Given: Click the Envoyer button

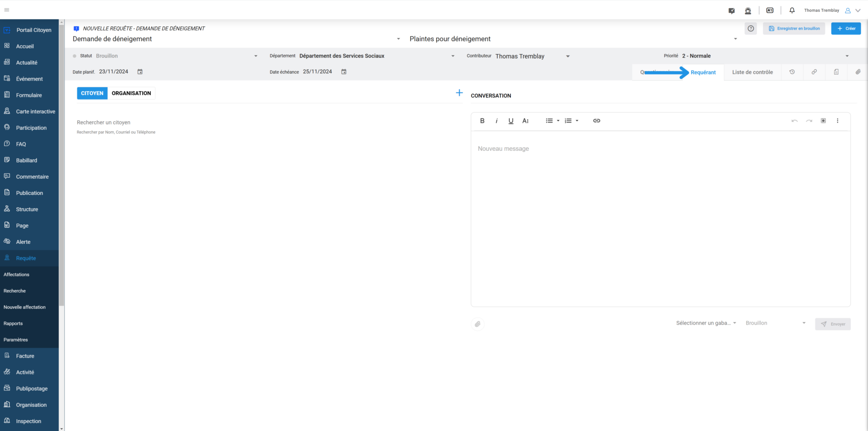Looking at the screenshot, I should 832,324.
